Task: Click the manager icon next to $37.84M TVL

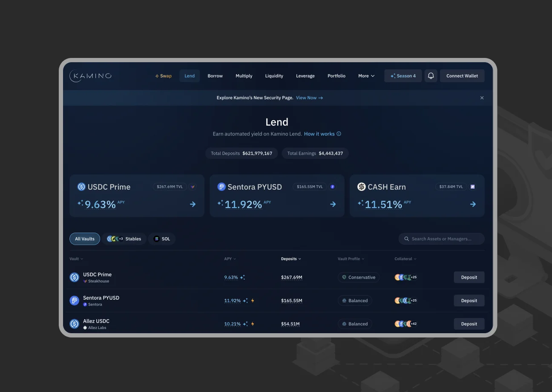Action: pyautogui.click(x=472, y=187)
